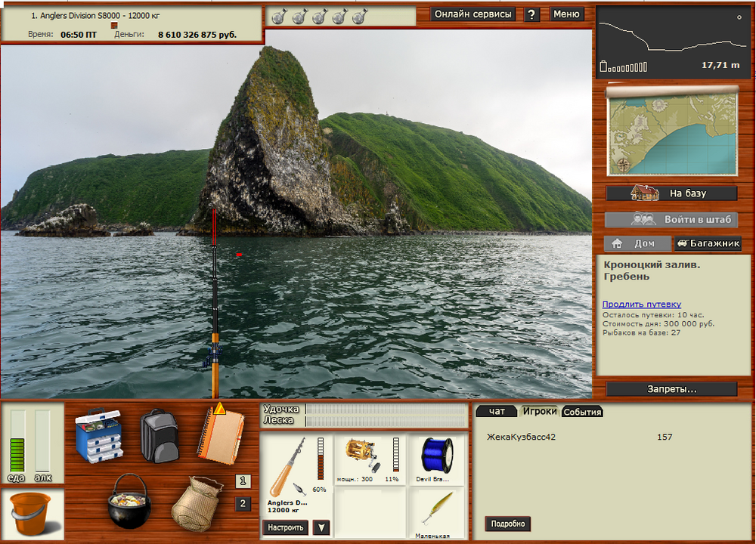
Task: Click the help question mark button
Action: (531, 14)
